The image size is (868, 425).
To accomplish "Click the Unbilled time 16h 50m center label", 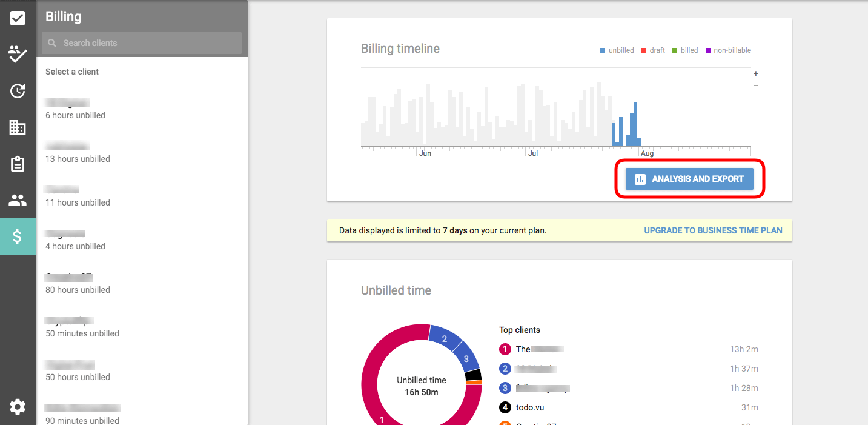I will pyautogui.click(x=422, y=386).
